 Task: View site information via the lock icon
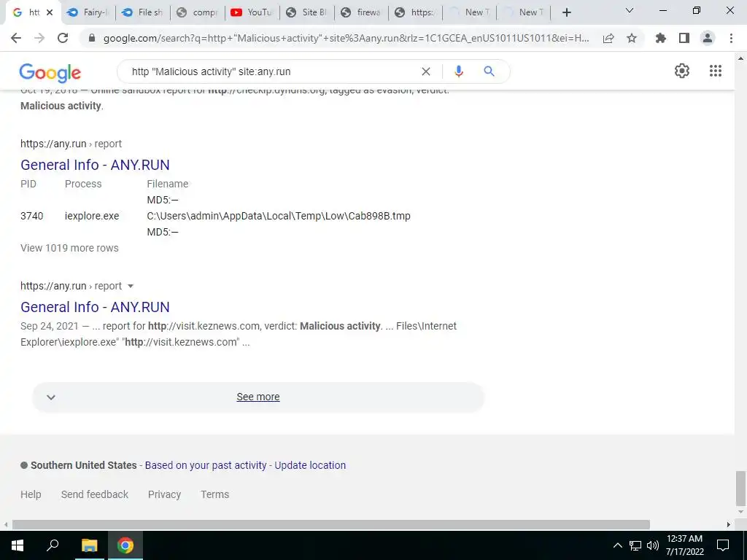(x=93, y=38)
